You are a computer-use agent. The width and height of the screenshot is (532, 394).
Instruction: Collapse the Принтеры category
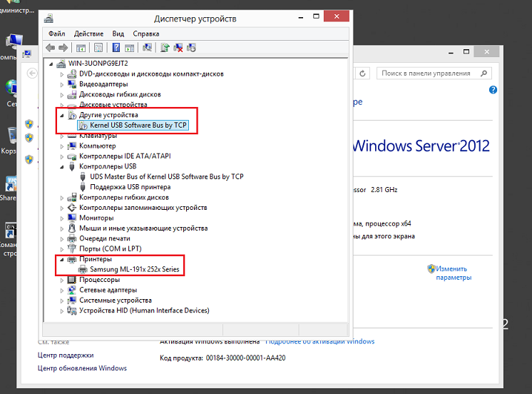click(x=62, y=260)
